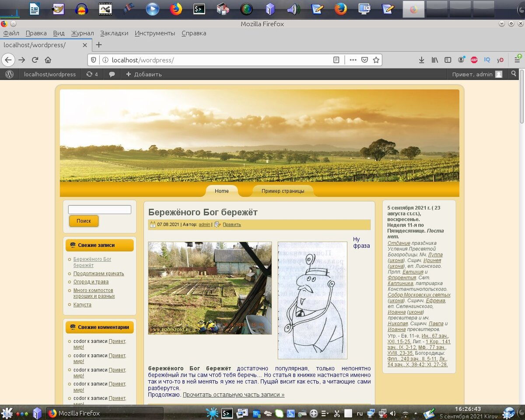
Task: Click the browser Forward arrow
Action: point(21,60)
